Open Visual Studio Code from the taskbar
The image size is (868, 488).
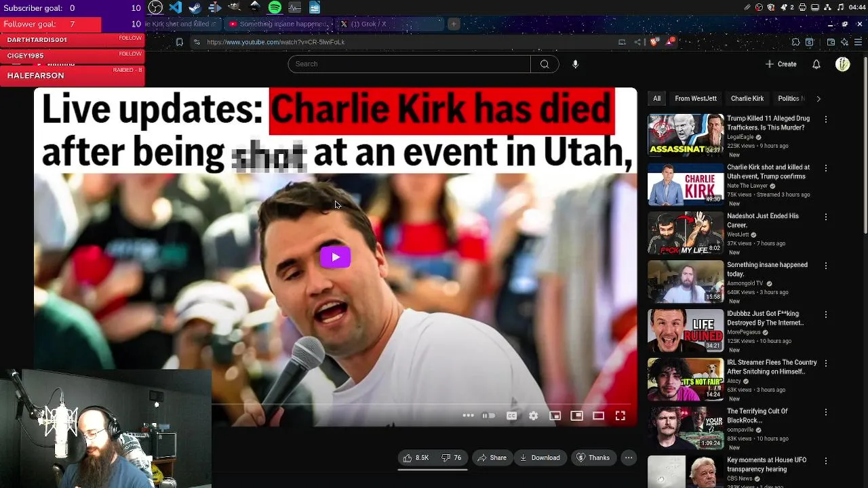point(175,7)
